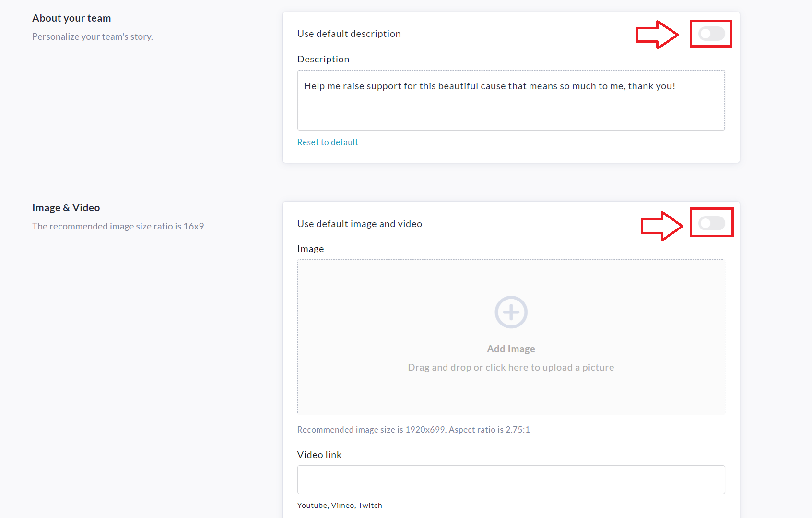
Task: Click the Image & Video section heading
Action: point(66,208)
